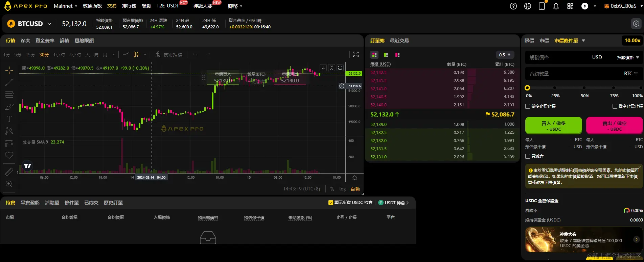Set position slider to 50% mark

pyautogui.click(x=584, y=88)
